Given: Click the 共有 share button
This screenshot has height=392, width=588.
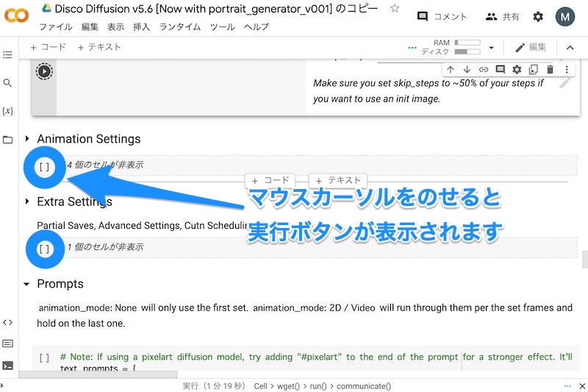Looking at the screenshot, I should [x=503, y=16].
